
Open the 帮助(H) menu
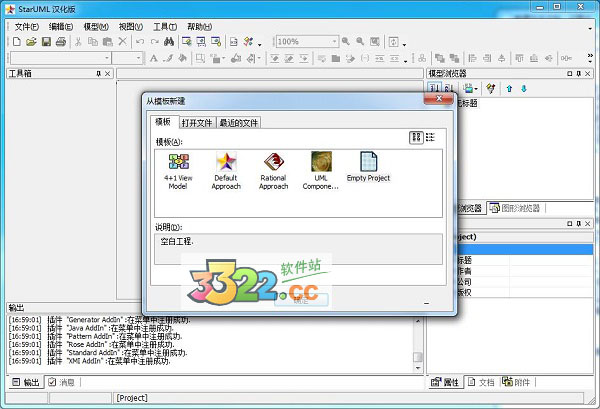(x=199, y=27)
